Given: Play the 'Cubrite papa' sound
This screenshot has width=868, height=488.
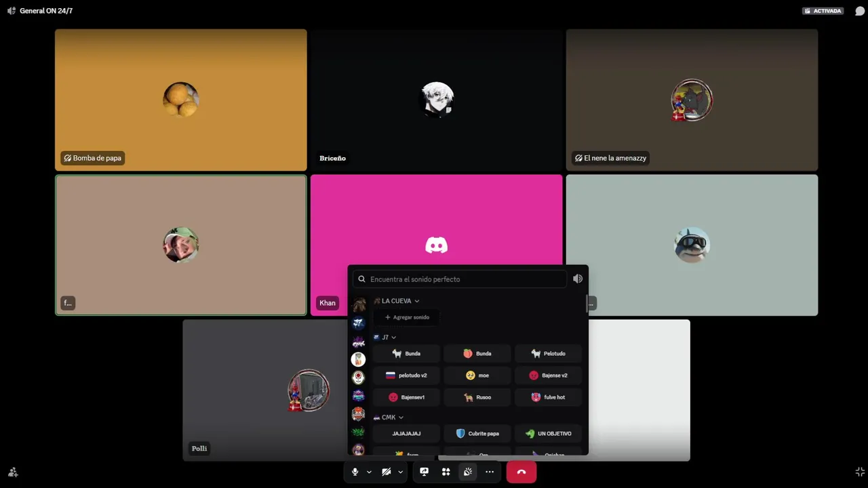Looking at the screenshot, I should pyautogui.click(x=477, y=434).
